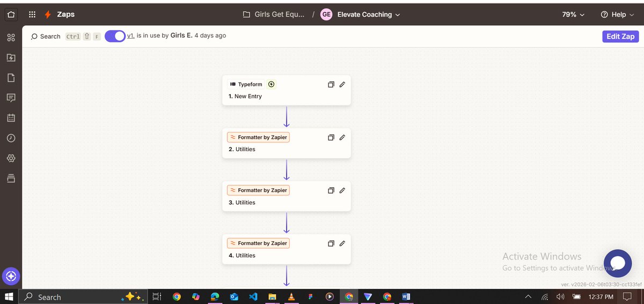644x304 pixels.
Task: Open the history clock sidebar icon
Action: pyautogui.click(x=11, y=138)
